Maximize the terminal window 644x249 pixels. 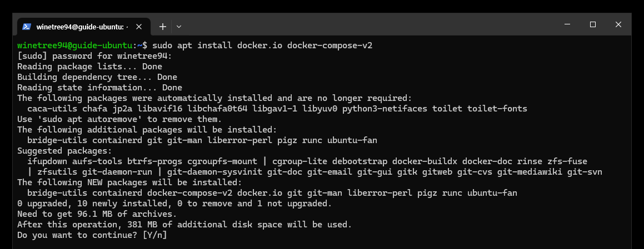[593, 24]
